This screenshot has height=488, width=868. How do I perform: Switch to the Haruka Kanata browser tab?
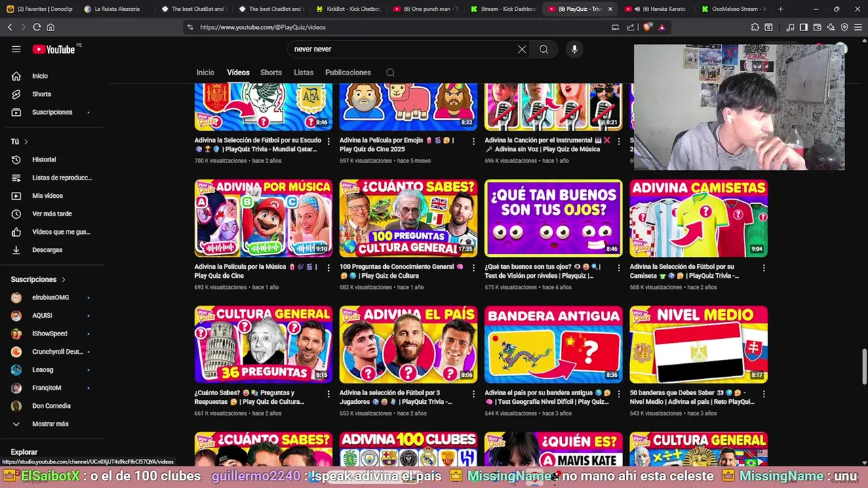tap(657, 9)
